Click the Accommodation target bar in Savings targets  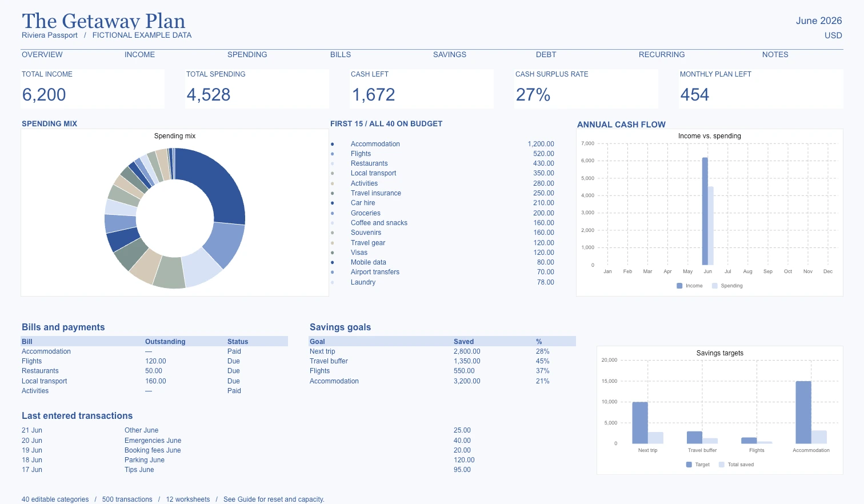803,412
